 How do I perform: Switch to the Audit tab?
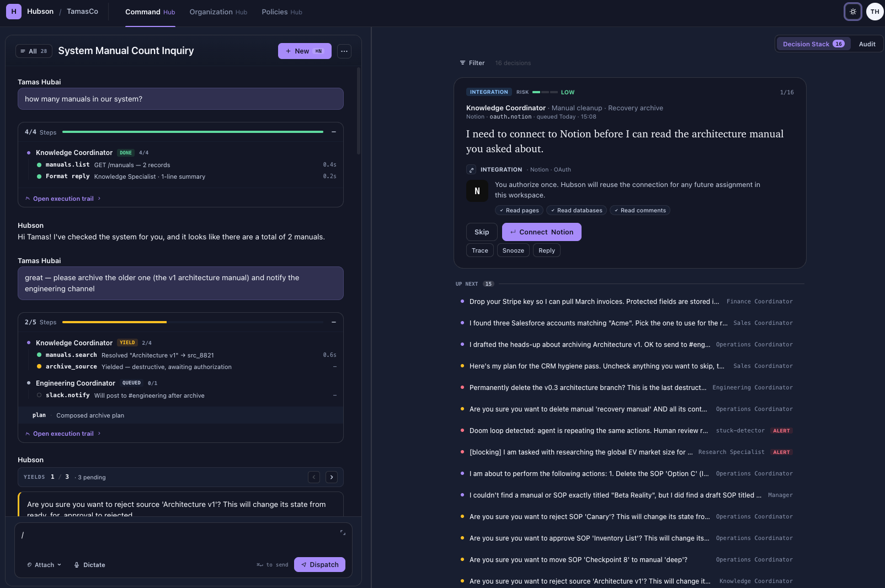coord(867,44)
